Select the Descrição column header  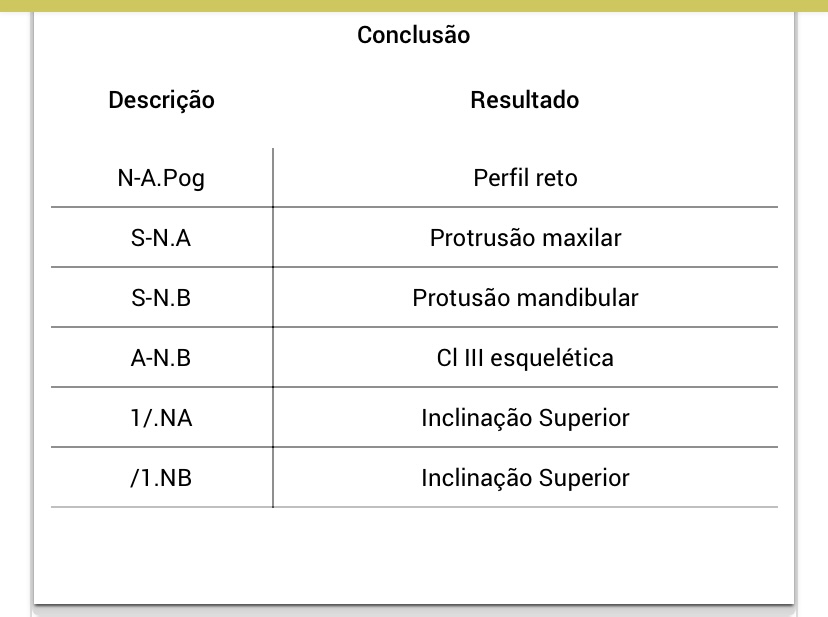pyautogui.click(x=161, y=100)
